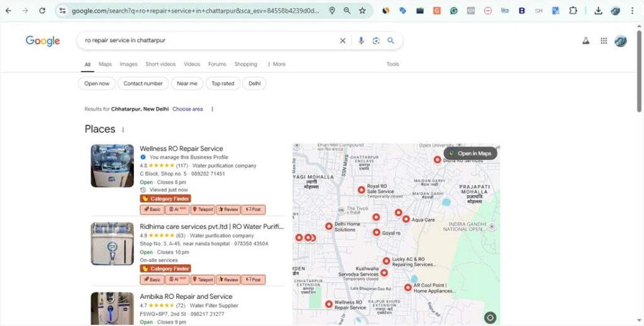Click the Choose area link
Image resolution: width=644 pixels, height=326 pixels.
pyautogui.click(x=187, y=109)
